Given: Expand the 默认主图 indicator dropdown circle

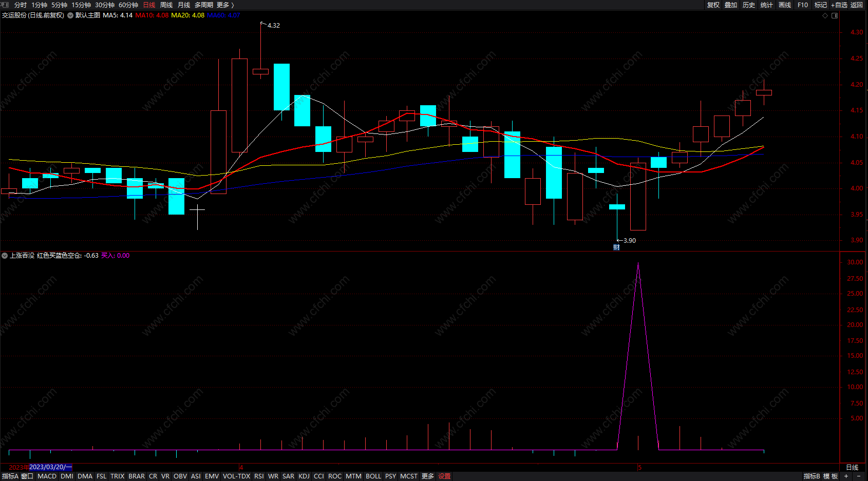Looking at the screenshot, I should click(x=70, y=15).
